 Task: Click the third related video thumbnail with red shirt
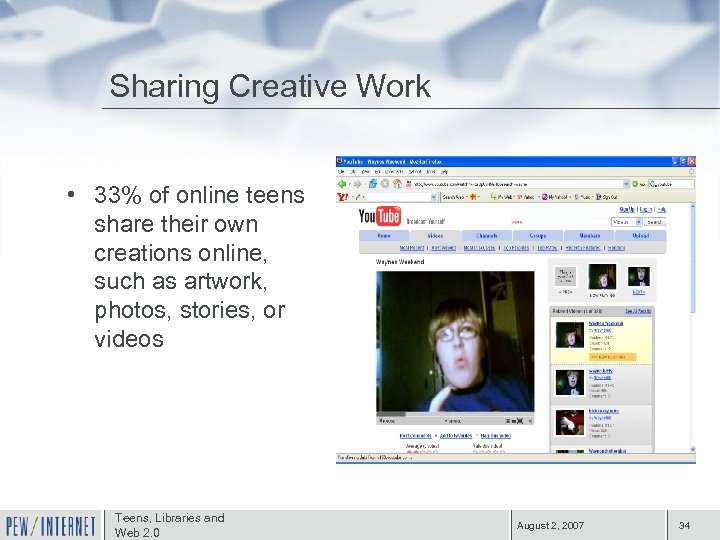(569, 422)
